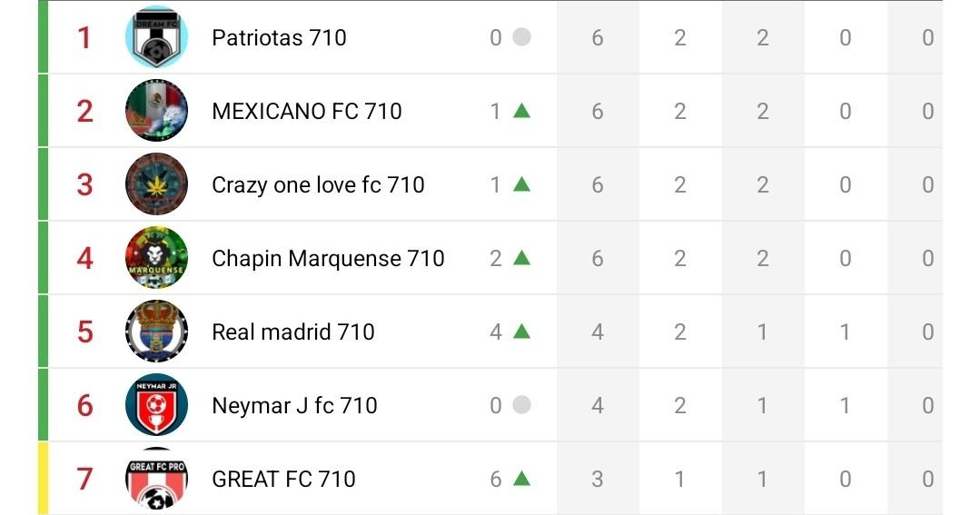This screenshot has height=515, width=980.
Task: Click the rank number 1 in the standings
Action: (x=84, y=37)
